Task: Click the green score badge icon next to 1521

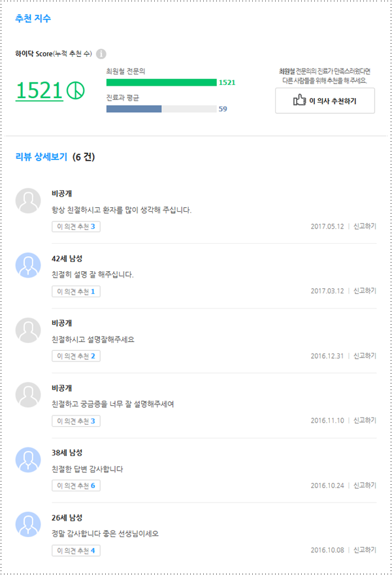Action: click(76, 91)
